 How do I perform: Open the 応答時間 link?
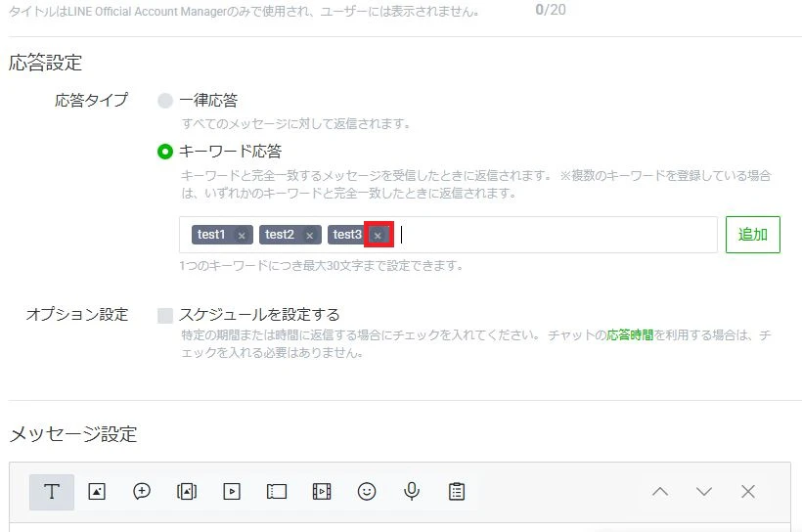tap(630, 335)
